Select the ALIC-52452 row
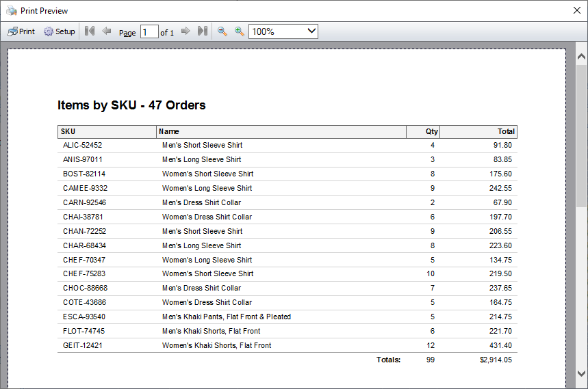 pos(287,145)
